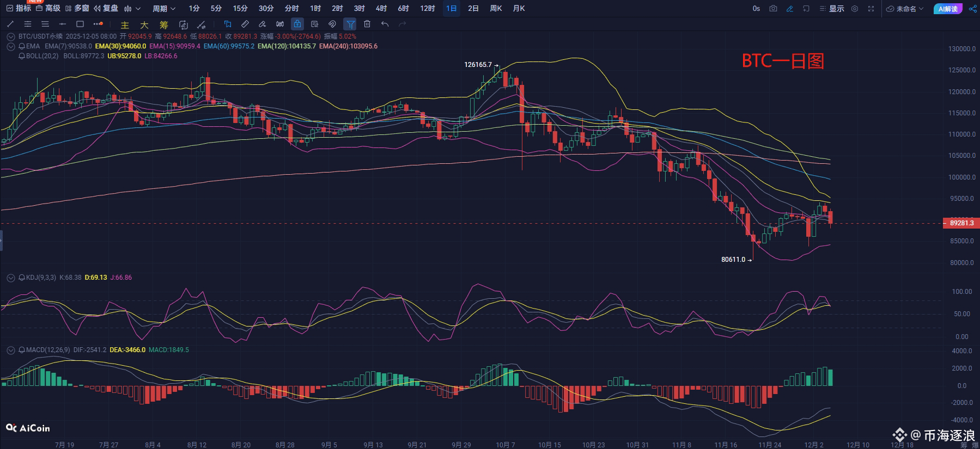The height and width of the screenshot is (449, 980).
Task: Open chart settings hexagon icon
Action: click(855, 9)
